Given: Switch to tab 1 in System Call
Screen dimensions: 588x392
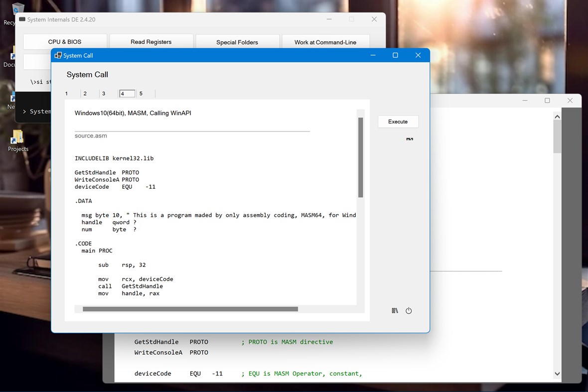Looking at the screenshot, I should pos(66,93).
